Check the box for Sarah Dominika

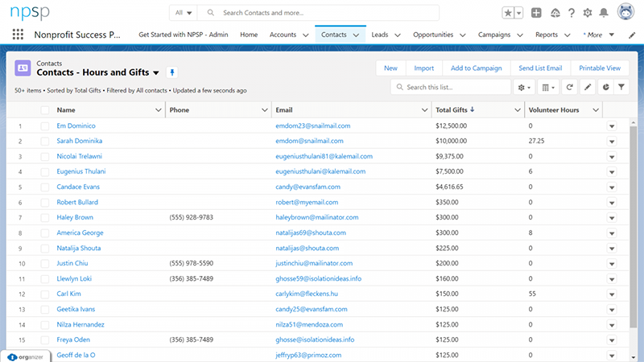click(45, 142)
